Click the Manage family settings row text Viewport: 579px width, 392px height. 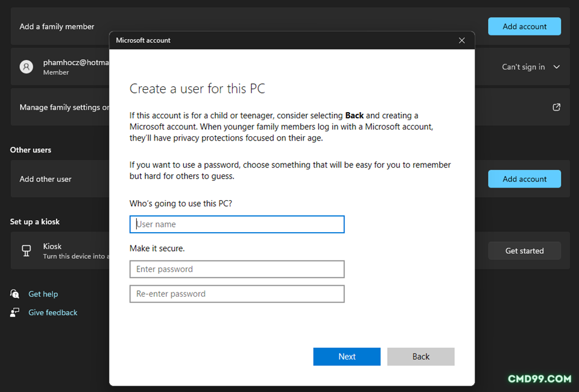(x=65, y=107)
